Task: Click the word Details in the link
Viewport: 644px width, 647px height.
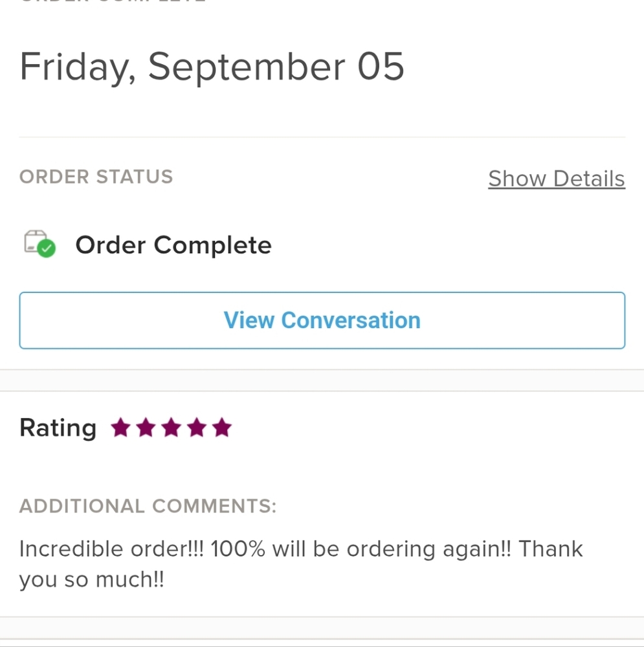Action: pos(589,179)
